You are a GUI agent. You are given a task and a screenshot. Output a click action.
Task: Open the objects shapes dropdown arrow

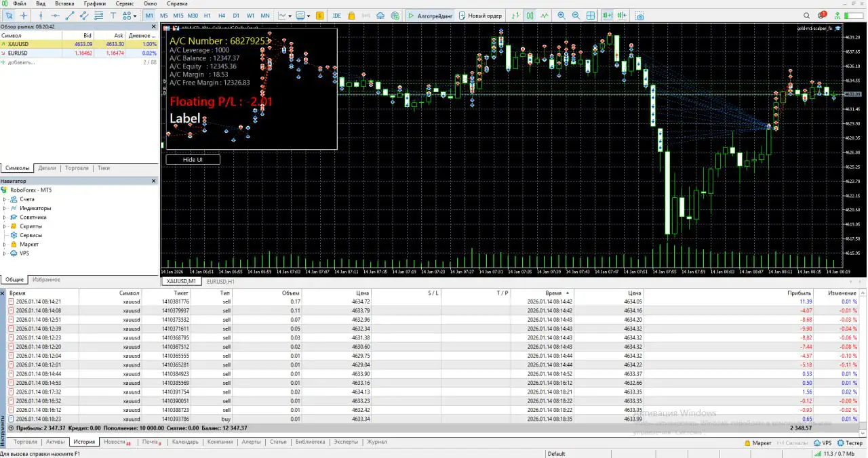coord(134,16)
